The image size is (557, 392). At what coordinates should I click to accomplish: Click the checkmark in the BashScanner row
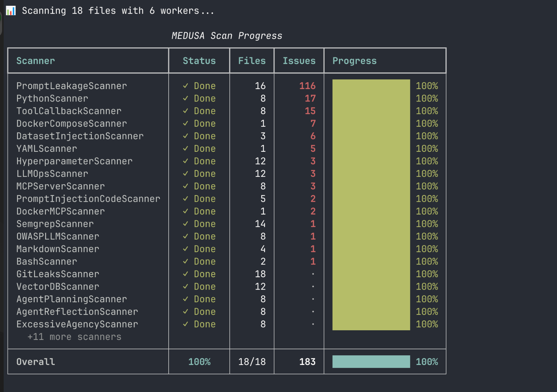coord(186,262)
